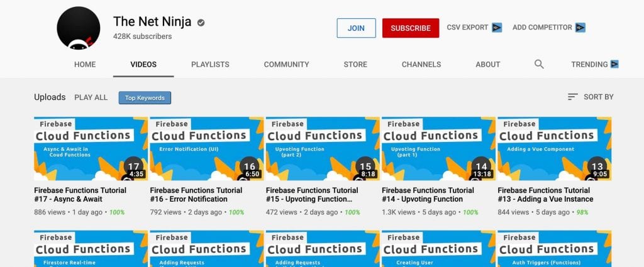Click '886 views' text under video 17
The width and height of the screenshot is (644, 267).
click(x=50, y=212)
